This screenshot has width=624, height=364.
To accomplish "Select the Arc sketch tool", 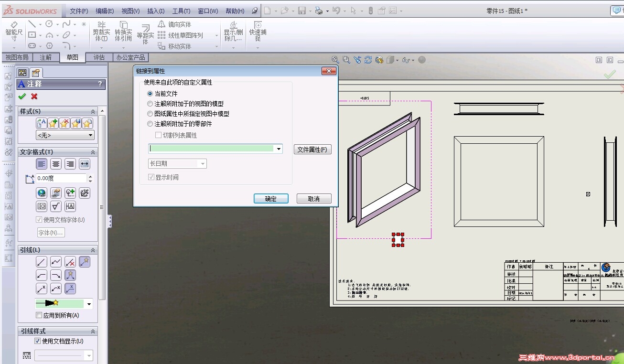I will (x=49, y=35).
